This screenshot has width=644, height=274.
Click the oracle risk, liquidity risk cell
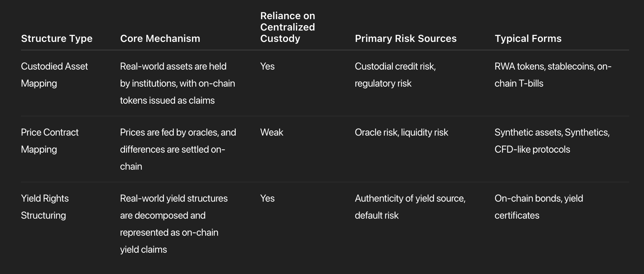pos(401,132)
